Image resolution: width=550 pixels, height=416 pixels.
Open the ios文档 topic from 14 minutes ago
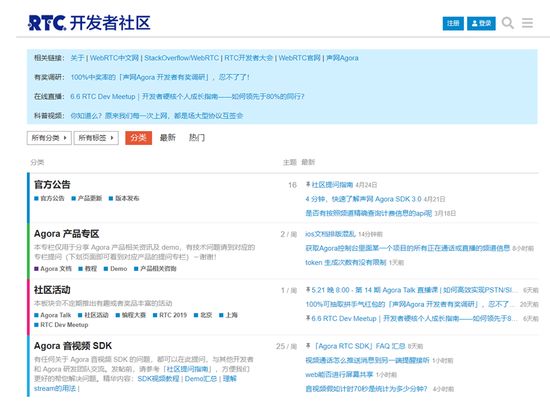(x=330, y=234)
